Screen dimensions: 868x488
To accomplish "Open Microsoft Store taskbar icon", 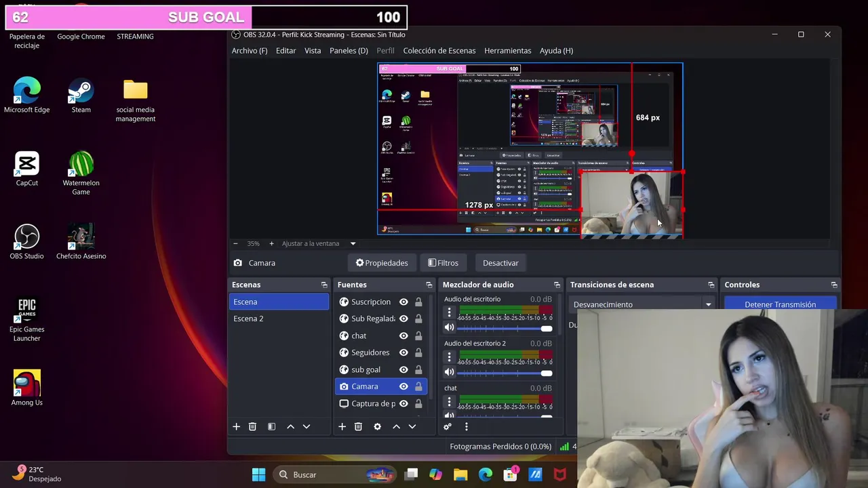I will 510,474.
